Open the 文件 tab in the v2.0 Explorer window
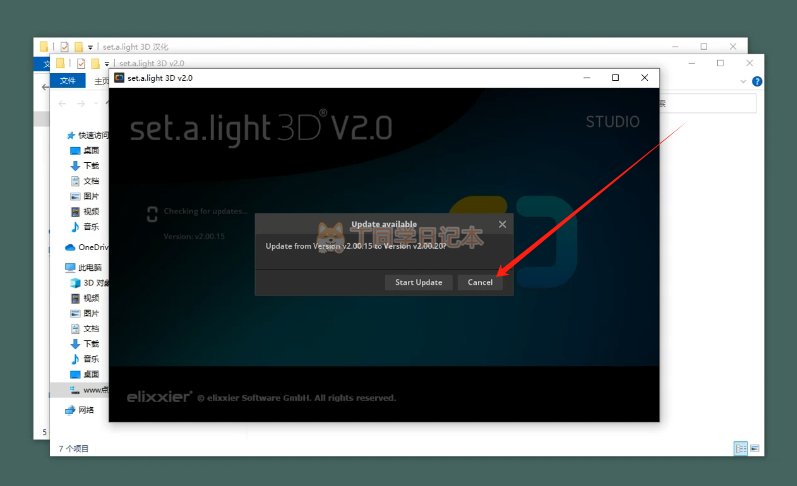This screenshot has height=486, width=797. 68,80
